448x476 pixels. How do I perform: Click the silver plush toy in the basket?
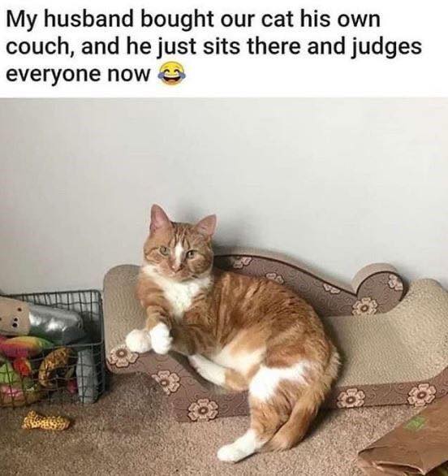pos(55,322)
